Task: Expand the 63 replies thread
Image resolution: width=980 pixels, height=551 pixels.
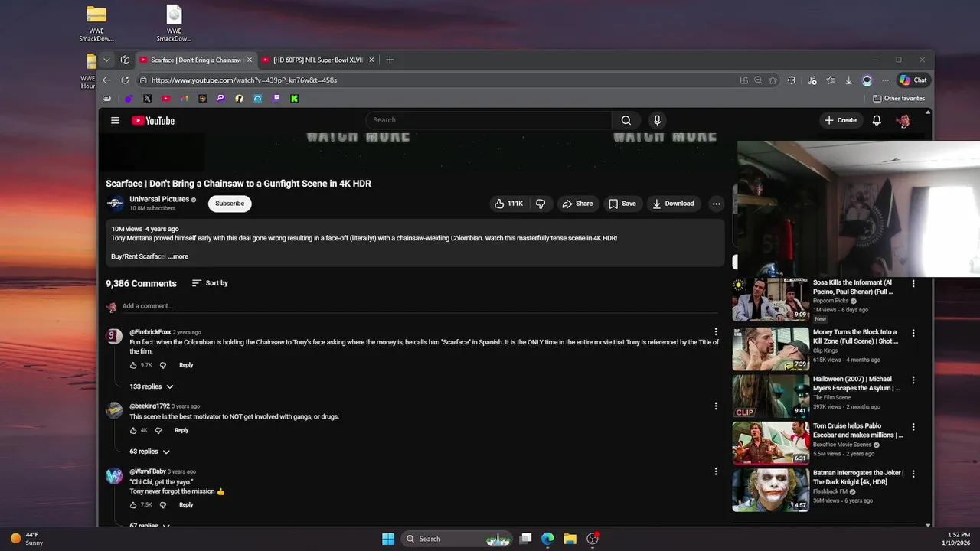Action: [150, 452]
